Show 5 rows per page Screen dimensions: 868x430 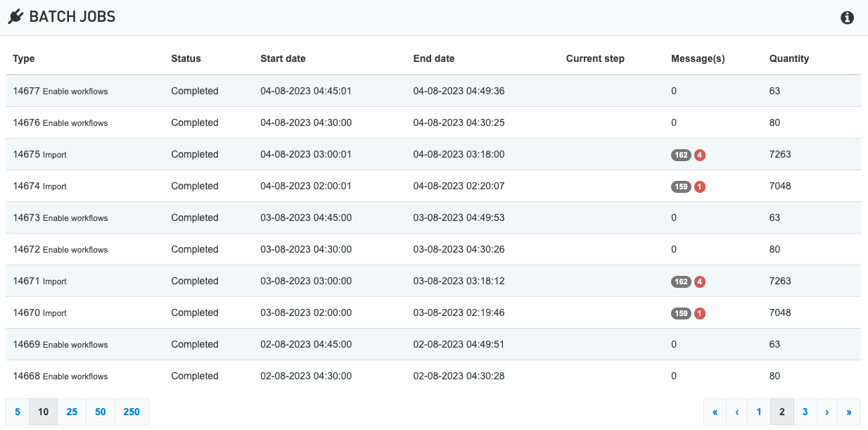click(18, 412)
